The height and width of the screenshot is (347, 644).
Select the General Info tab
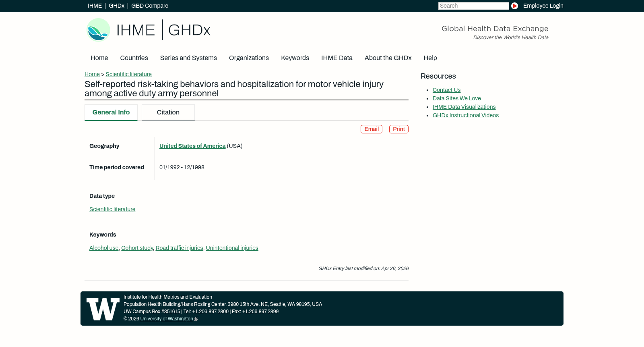point(111,112)
